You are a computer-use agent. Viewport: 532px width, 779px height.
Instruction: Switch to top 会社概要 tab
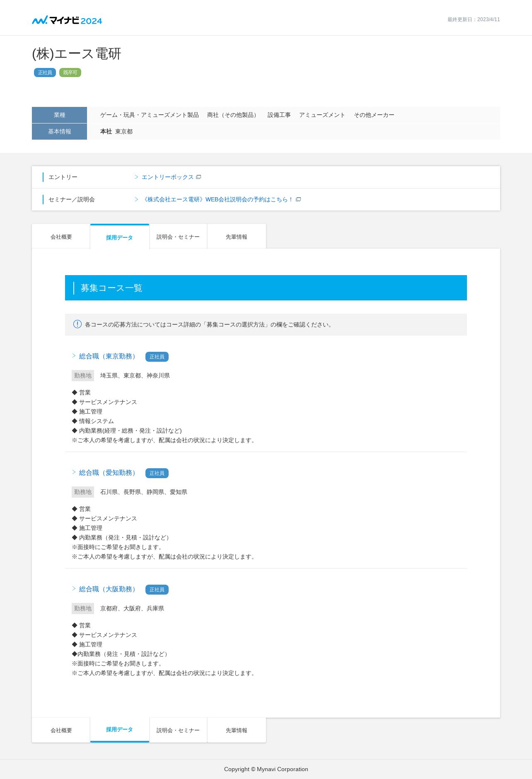tap(61, 237)
